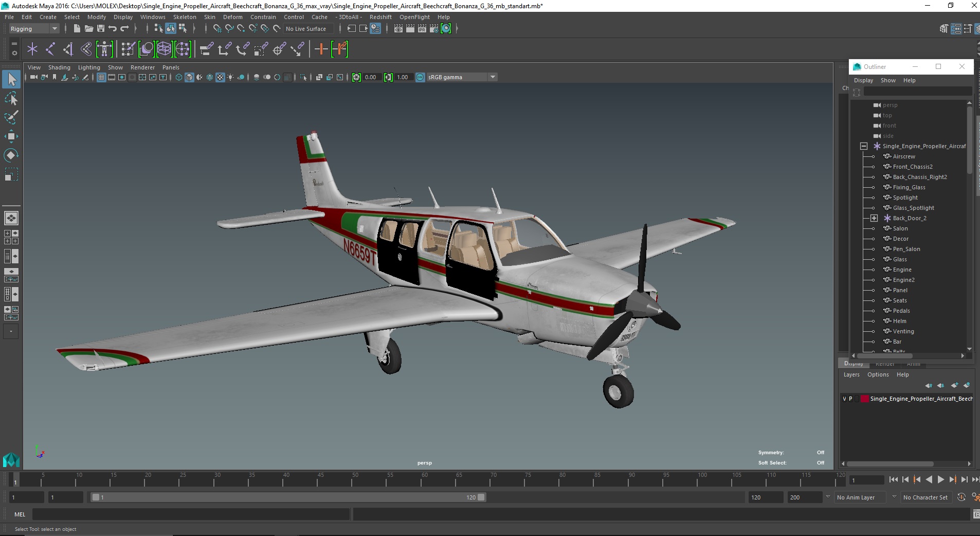Click the HumanIK skeleton shelf icon
The image size is (980, 536).
[x=104, y=49]
